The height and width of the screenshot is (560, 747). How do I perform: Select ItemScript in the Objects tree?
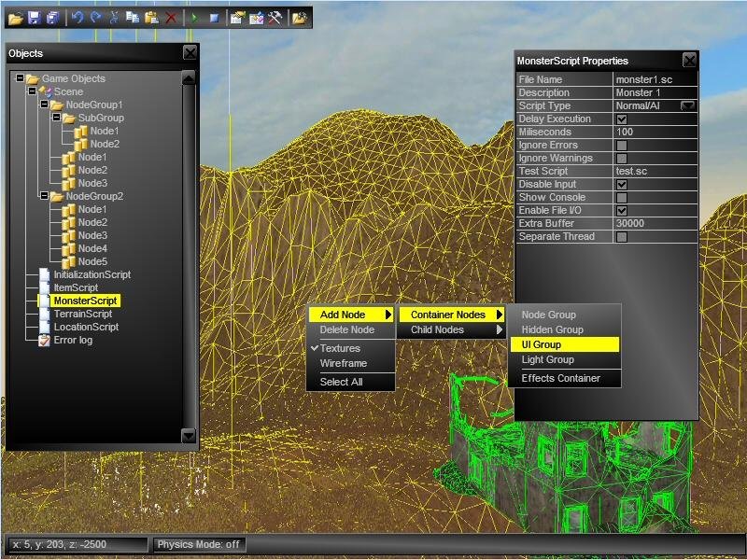76,287
